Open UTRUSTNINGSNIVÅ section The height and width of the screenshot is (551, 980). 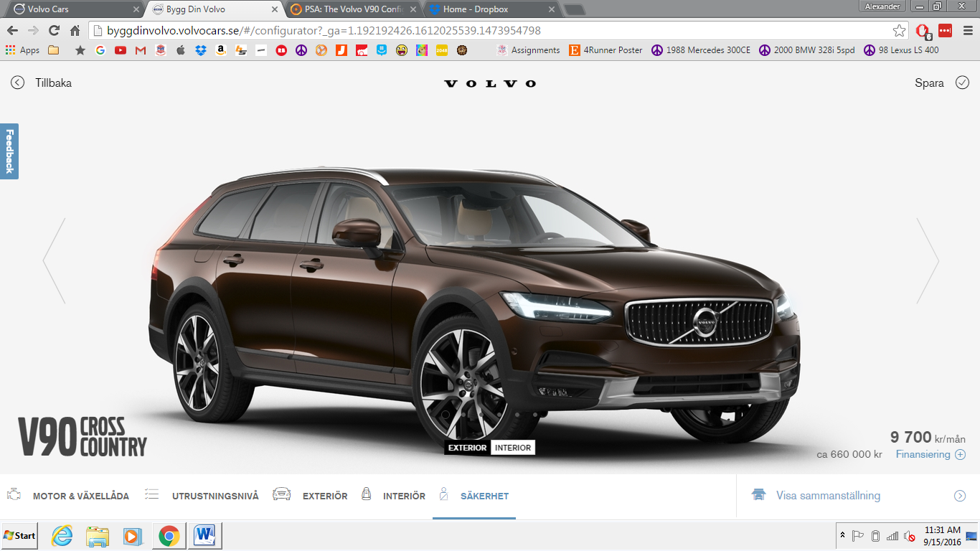pyautogui.click(x=202, y=496)
